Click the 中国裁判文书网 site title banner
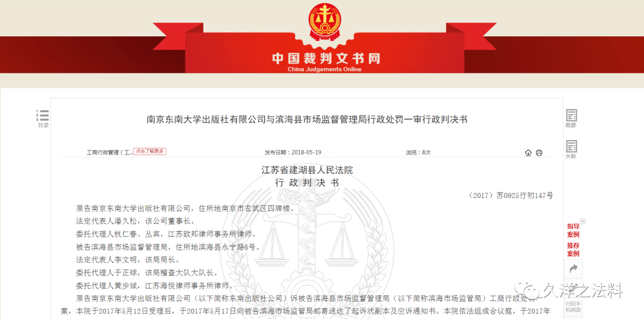This screenshot has height=319, width=644. 326,58
